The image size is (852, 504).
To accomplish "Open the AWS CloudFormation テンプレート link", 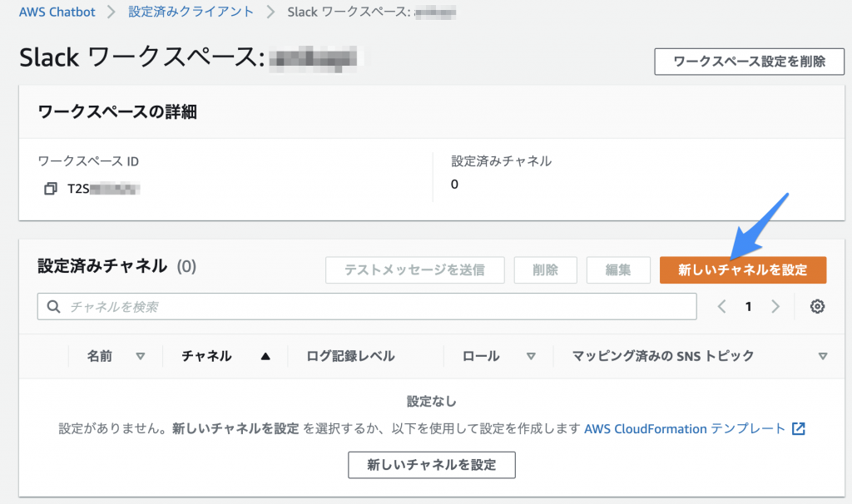I will (x=685, y=428).
